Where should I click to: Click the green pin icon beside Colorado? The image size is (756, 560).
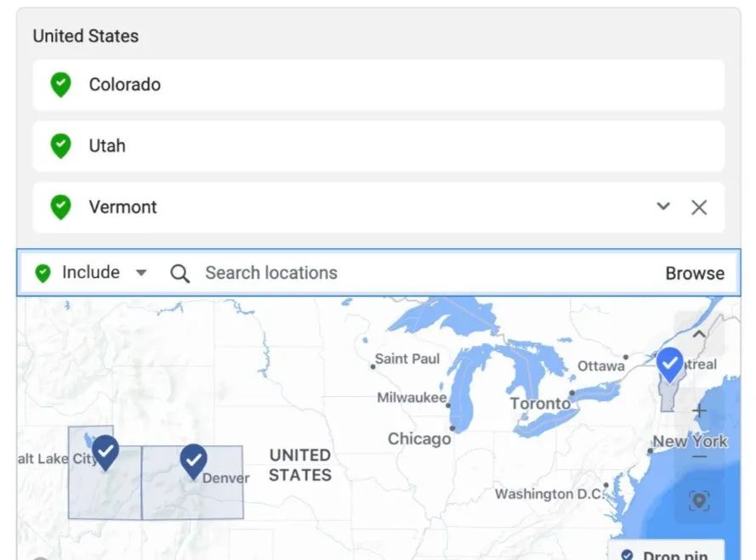coord(60,85)
